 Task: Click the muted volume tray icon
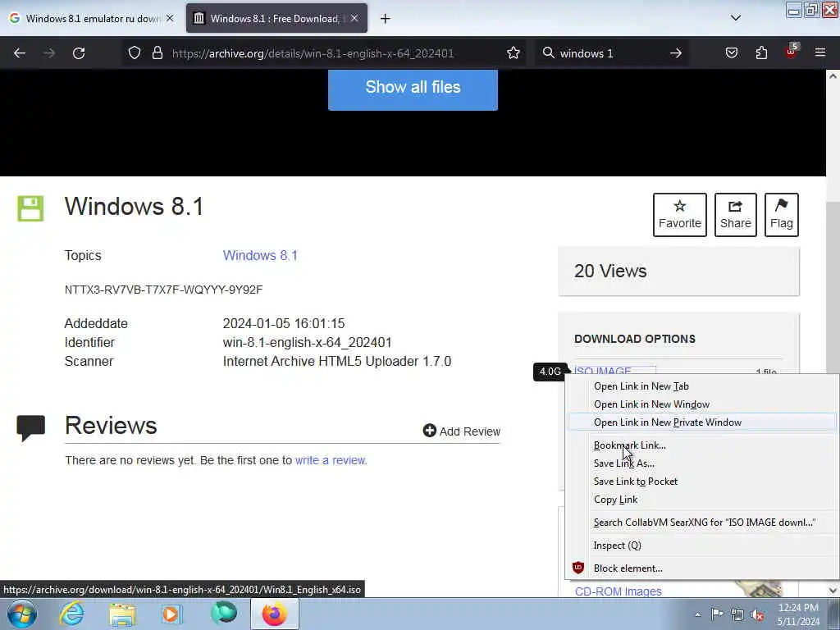click(x=757, y=614)
